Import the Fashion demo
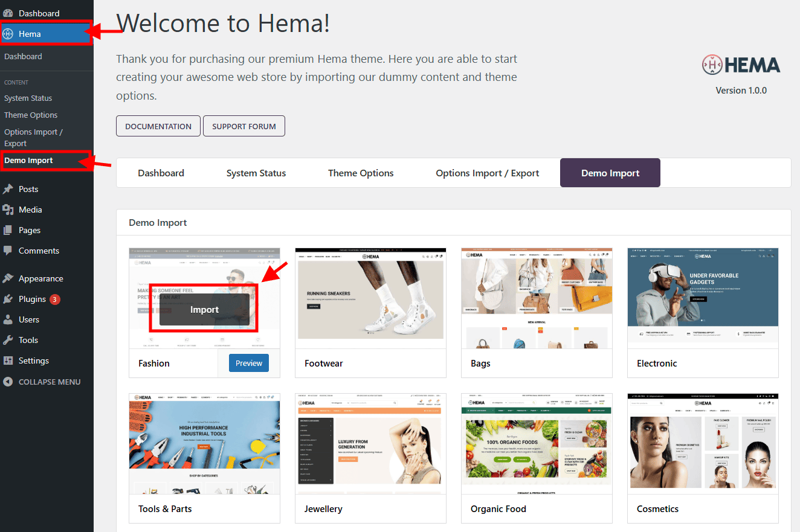Image resolution: width=800 pixels, height=532 pixels. (204, 309)
